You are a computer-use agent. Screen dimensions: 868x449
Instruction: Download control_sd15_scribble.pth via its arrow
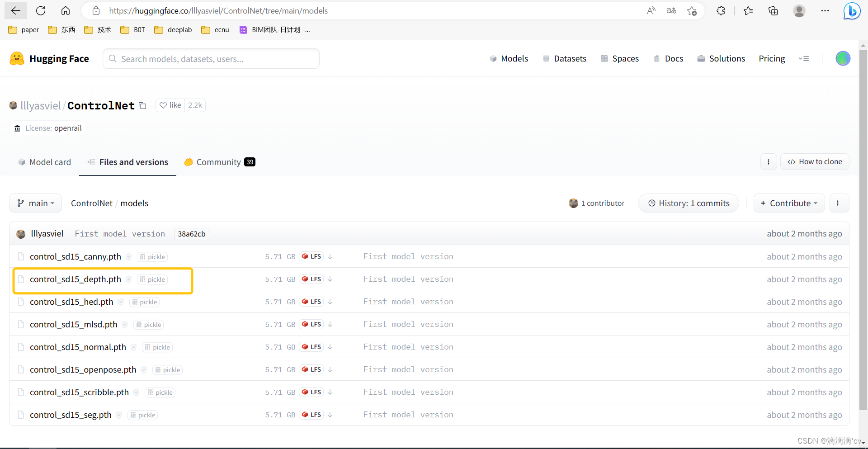(x=330, y=392)
